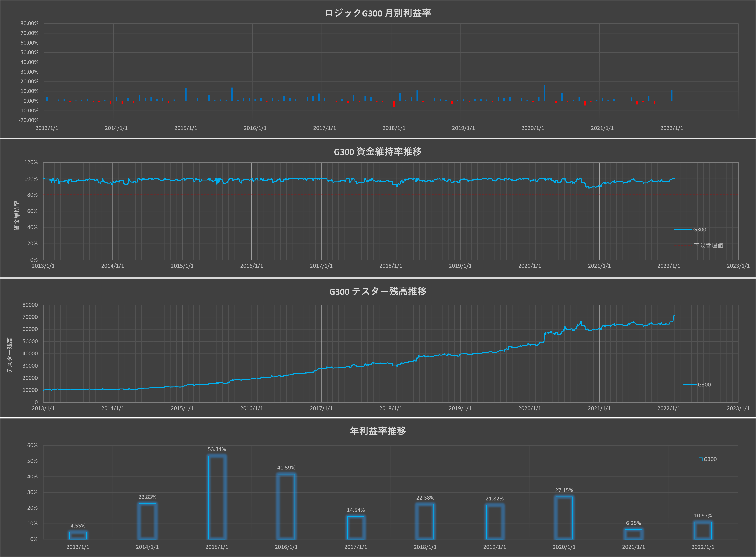Select the 41.59% bar for 2016
The height and width of the screenshot is (557, 756).
click(286, 506)
